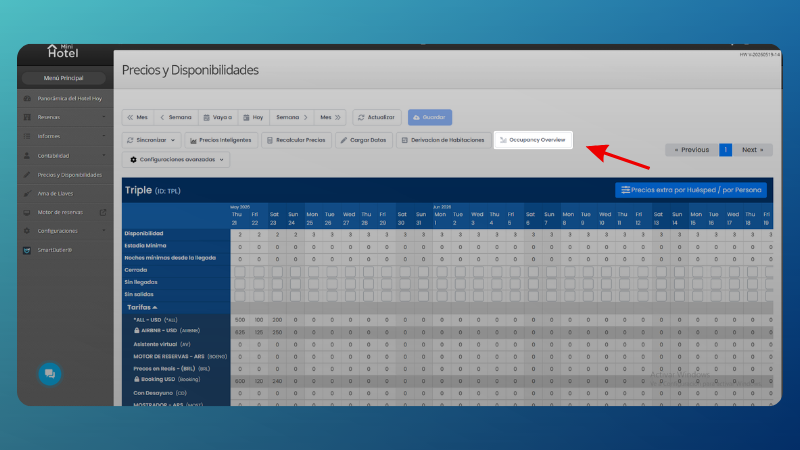The height and width of the screenshot is (450, 800).
Task: Click the calculator icon on Recalcular Precios
Action: pos(270,140)
